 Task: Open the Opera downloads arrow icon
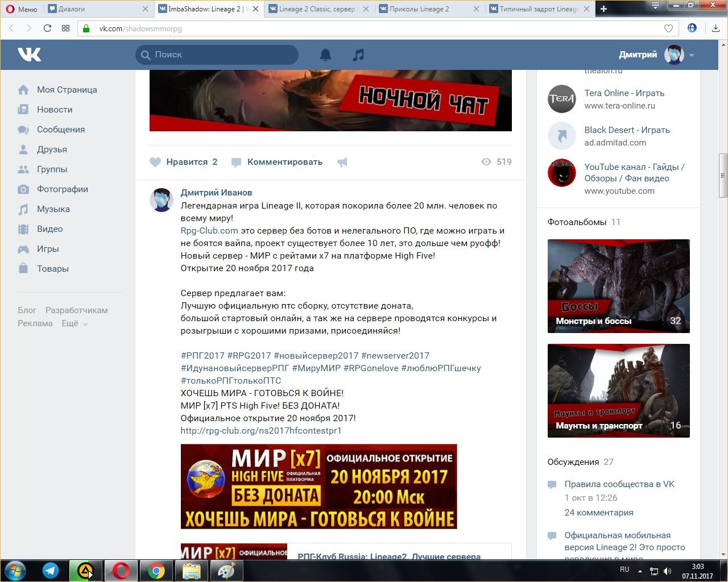(715, 28)
